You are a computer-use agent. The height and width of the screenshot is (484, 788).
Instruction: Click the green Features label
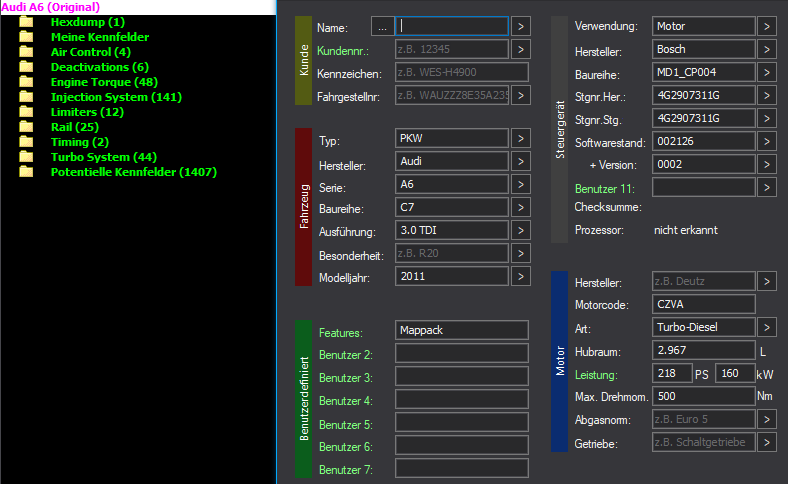[x=340, y=333]
